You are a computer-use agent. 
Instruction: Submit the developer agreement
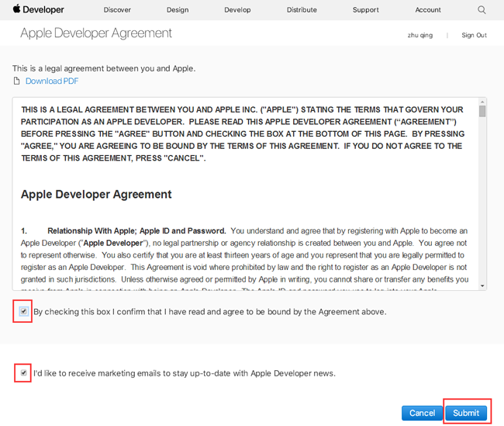(466, 413)
